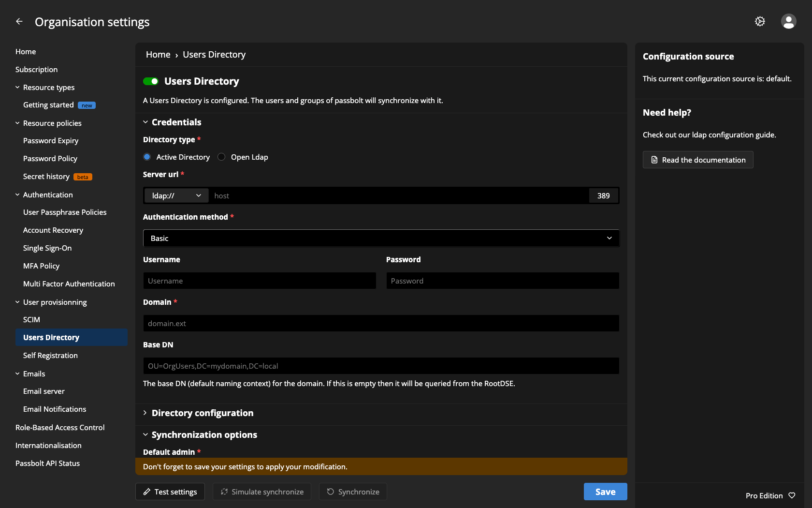Viewport: 812px width, 508px height.
Task: Open Role-Based Access Control
Action: (60, 428)
